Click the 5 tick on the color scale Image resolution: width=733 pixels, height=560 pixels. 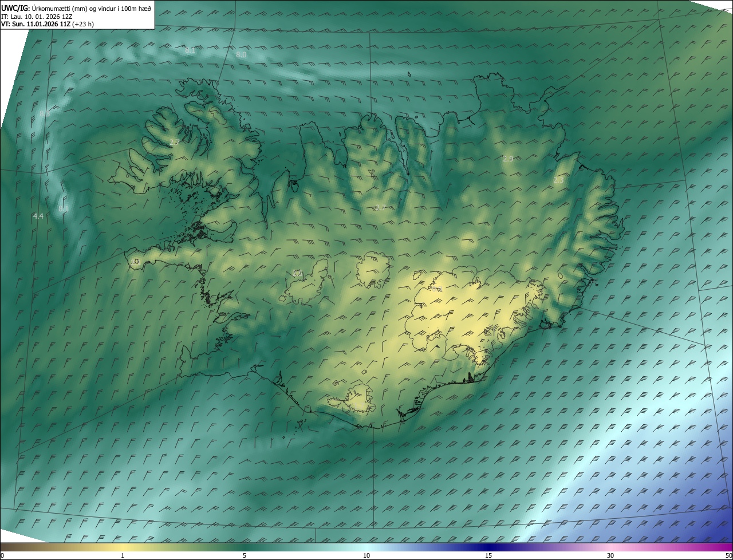coord(245,555)
